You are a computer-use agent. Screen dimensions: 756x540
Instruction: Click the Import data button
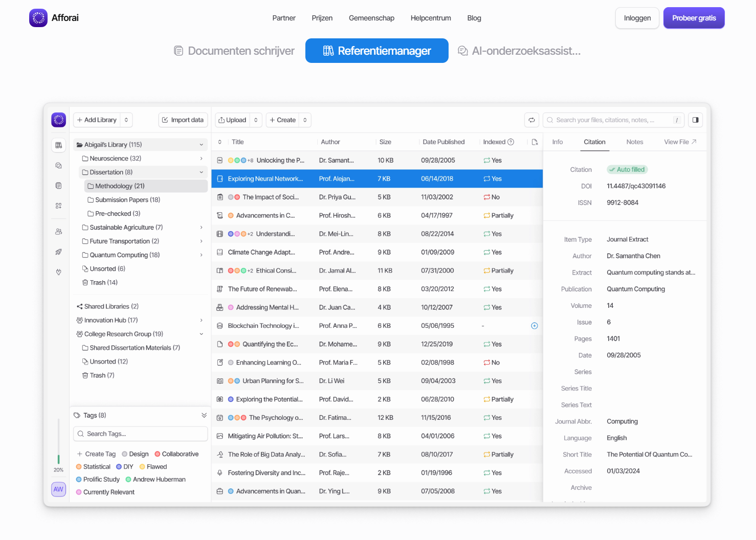183,120
